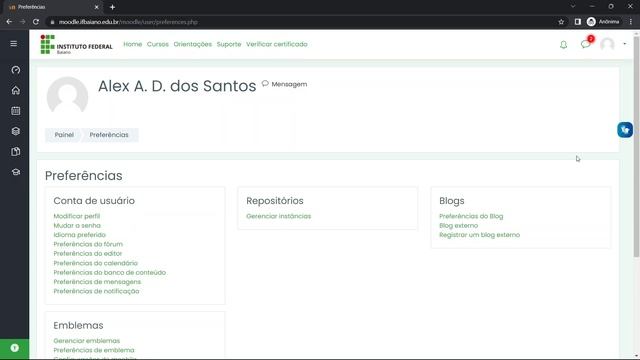Image resolution: width=640 pixels, height=360 pixels.
Task: Open the stacked layers icon in sidebar
Action: point(16,131)
